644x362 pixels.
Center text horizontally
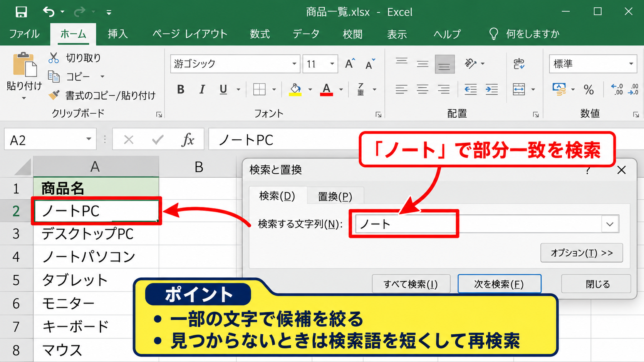click(423, 90)
